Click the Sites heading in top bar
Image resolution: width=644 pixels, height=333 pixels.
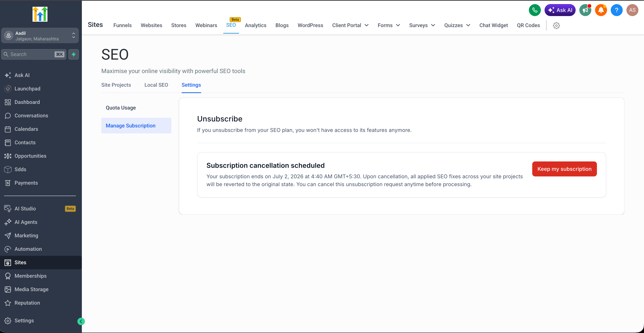[x=95, y=25]
